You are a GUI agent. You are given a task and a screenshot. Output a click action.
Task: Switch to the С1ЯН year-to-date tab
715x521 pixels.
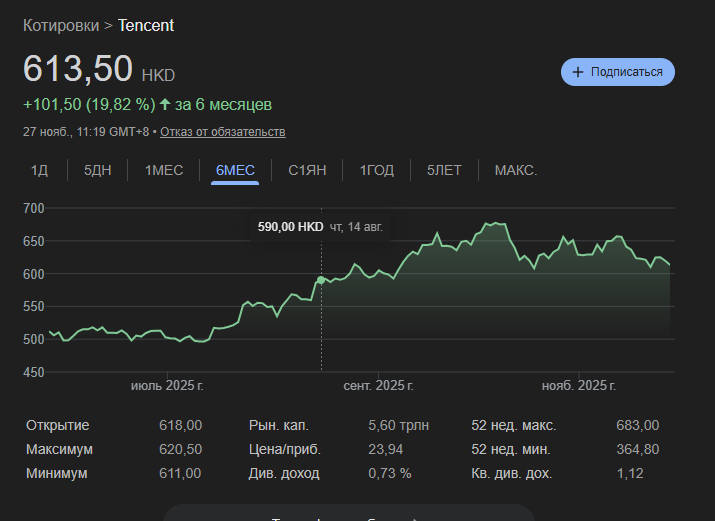tap(307, 170)
